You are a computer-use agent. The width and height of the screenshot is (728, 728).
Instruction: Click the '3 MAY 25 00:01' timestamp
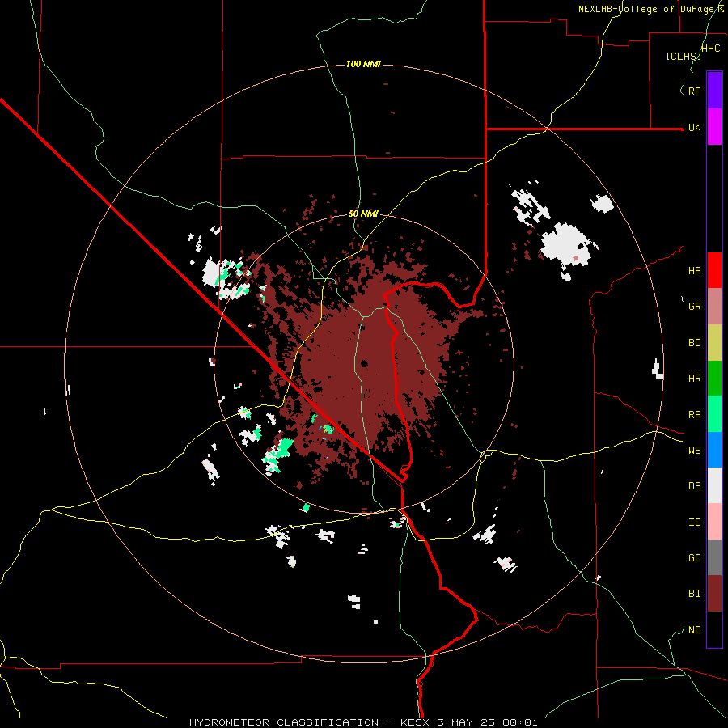click(x=488, y=722)
